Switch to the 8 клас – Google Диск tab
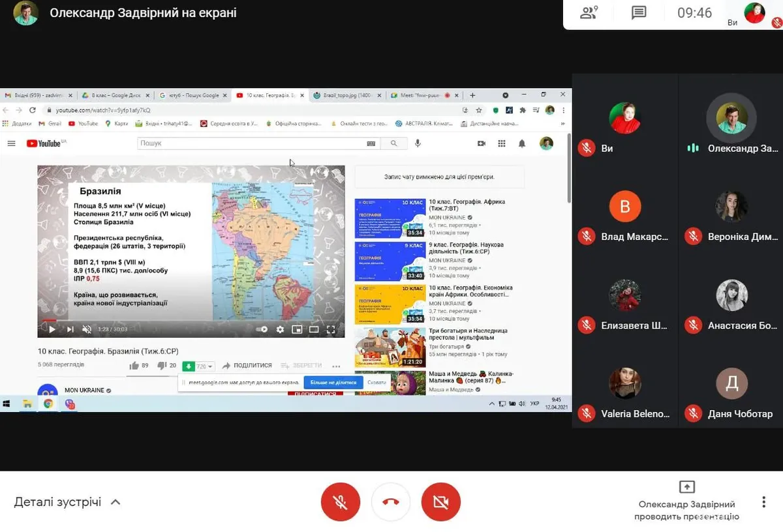The width and height of the screenshot is (783, 532). [x=116, y=95]
